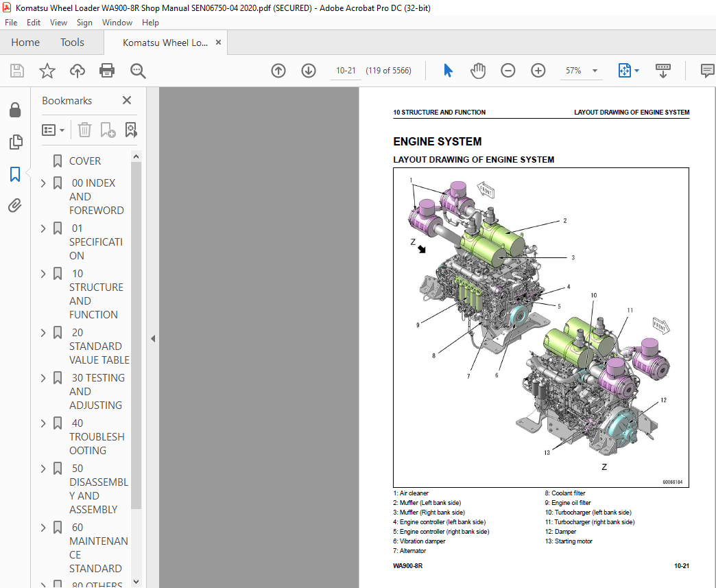Delete selected bookmark with trash icon

[84, 130]
